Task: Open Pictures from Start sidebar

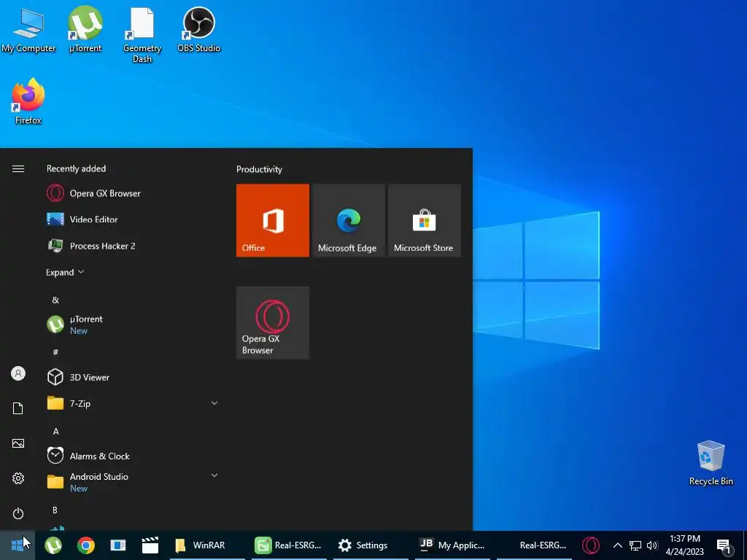Action: click(18, 443)
